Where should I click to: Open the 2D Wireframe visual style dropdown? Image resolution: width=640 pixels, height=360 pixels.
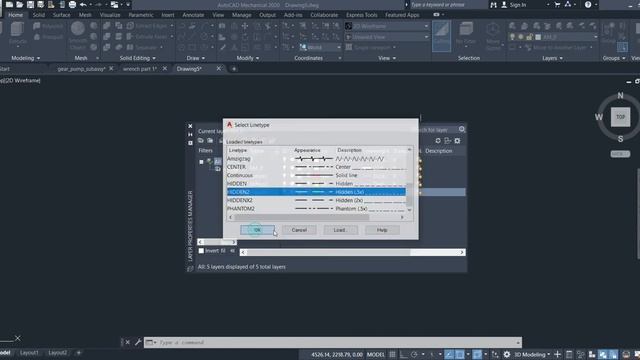[x=387, y=26]
